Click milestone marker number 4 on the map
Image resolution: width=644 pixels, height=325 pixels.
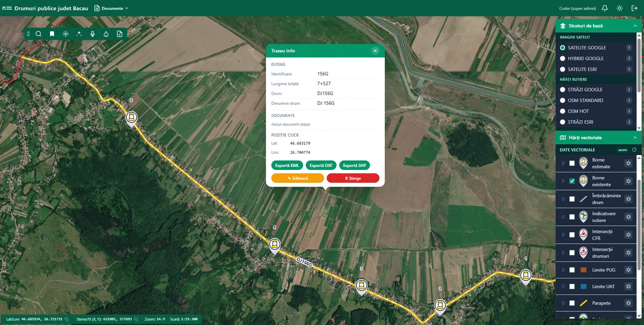(275, 245)
